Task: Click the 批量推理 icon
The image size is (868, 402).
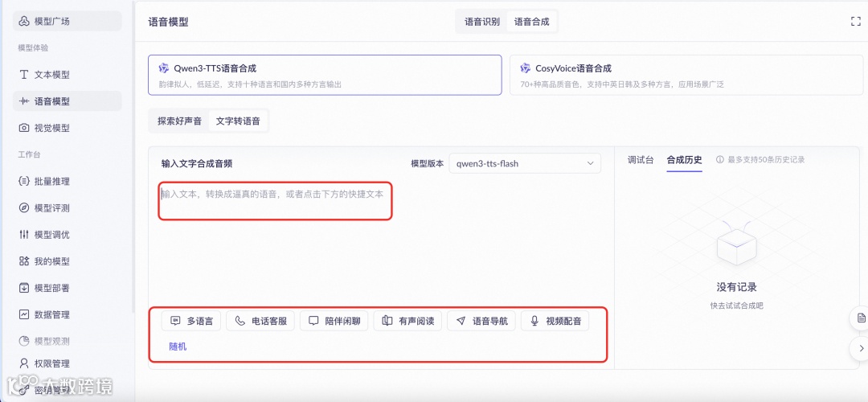Action: coord(24,181)
